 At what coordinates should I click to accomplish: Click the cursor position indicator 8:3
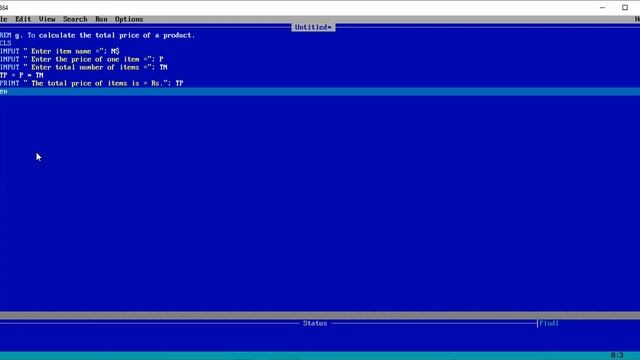(x=617, y=355)
